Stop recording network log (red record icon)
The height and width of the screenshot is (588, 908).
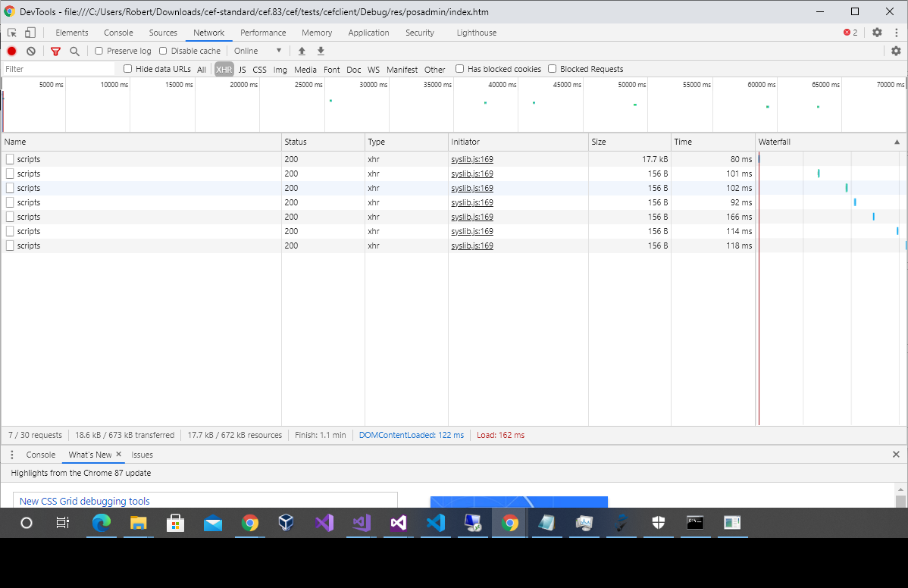click(11, 50)
